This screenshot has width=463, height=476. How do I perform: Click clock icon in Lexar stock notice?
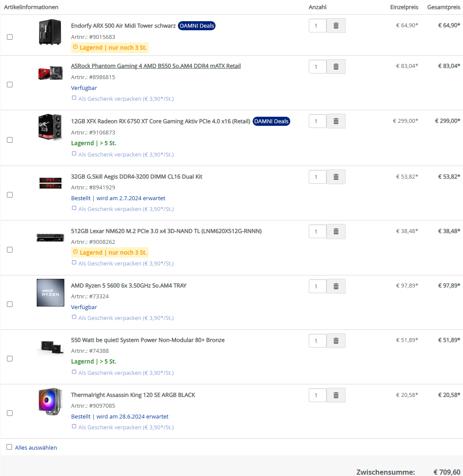click(76, 252)
